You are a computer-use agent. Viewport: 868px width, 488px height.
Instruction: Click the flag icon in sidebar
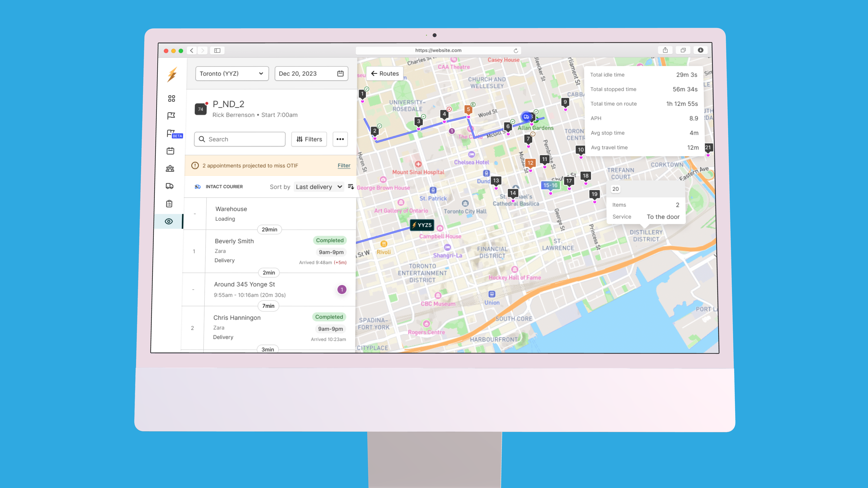(171, 116)
